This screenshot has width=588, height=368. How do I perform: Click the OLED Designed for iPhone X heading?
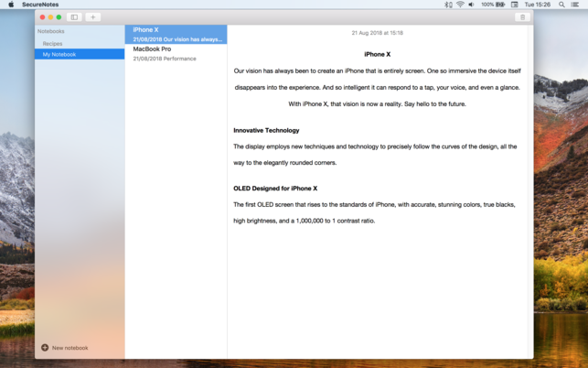[275, 189]
